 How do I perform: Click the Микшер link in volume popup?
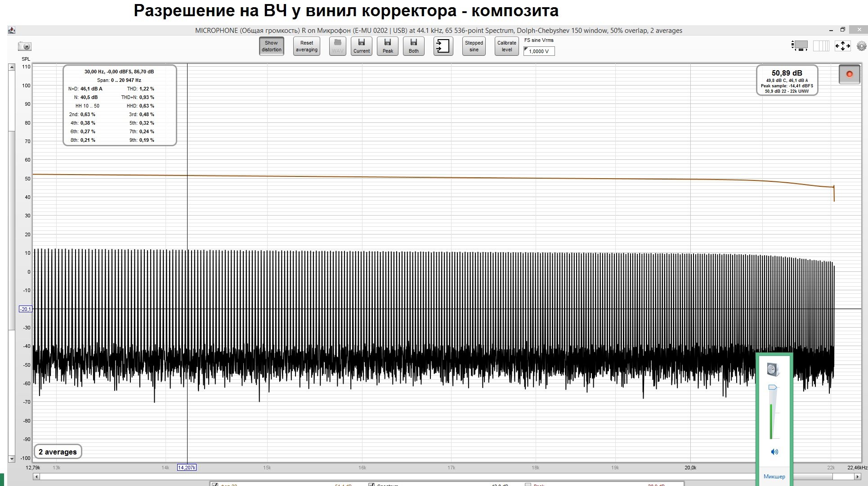[774, 477]
